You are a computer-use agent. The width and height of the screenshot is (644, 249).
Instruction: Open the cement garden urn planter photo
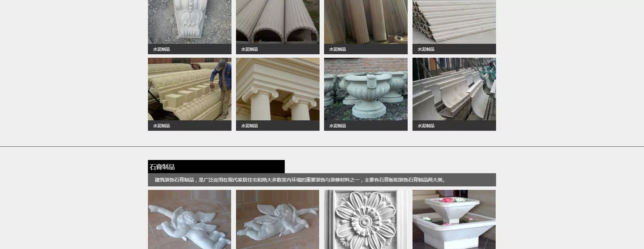366,89
